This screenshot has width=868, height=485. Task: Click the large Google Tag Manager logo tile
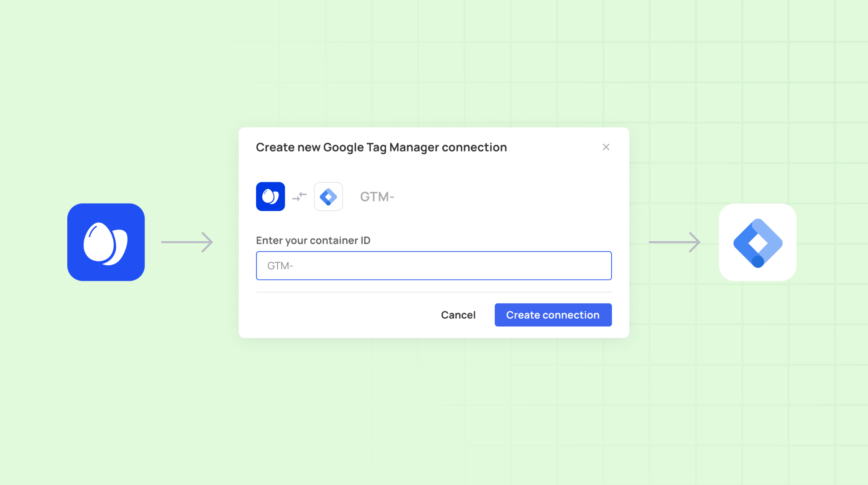(758, 242)
